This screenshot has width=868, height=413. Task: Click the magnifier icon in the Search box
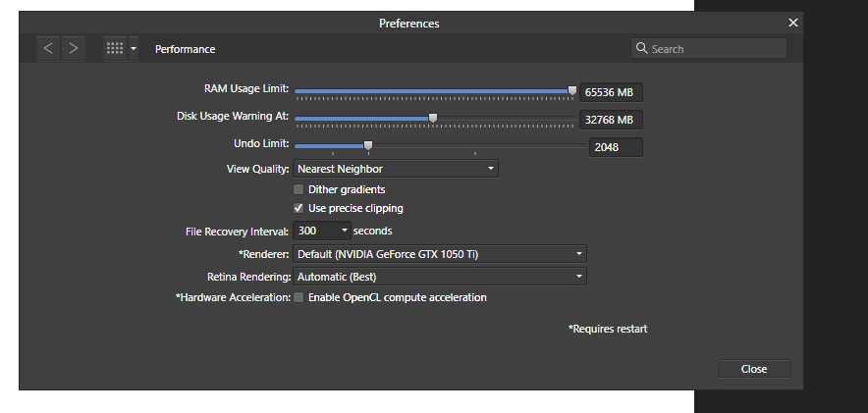[641, 48]
